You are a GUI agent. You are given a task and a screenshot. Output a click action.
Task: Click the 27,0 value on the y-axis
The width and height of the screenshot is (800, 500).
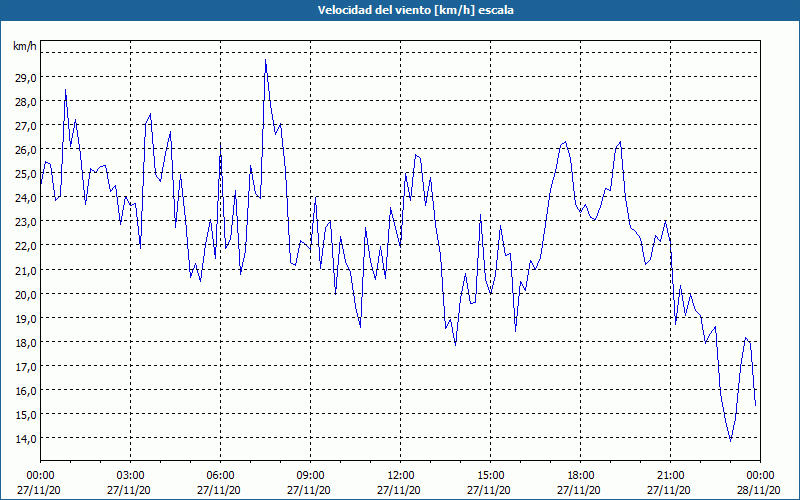tap(26, 126)
